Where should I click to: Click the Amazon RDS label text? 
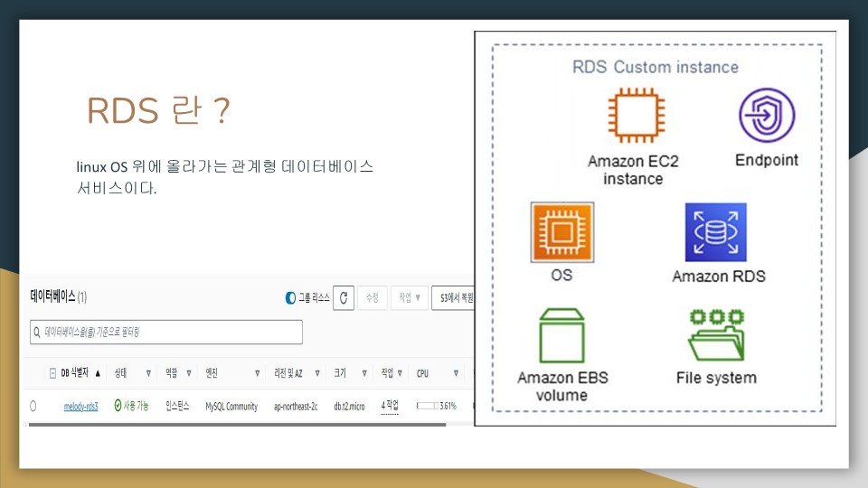click(719, 277)
